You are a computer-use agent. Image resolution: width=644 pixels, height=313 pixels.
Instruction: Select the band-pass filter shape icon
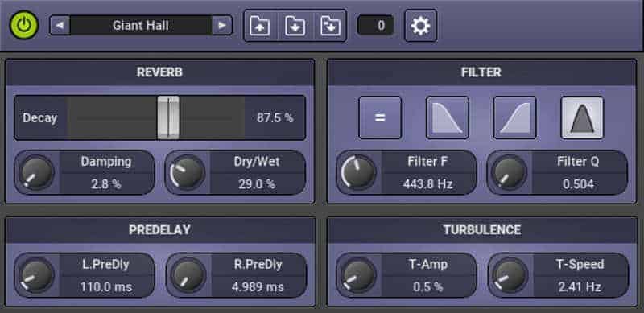(582, 117)
